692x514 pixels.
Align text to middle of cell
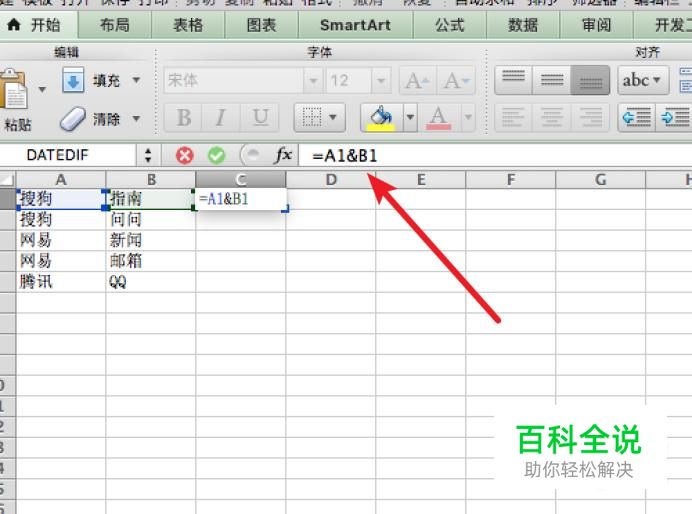[552, 80]
